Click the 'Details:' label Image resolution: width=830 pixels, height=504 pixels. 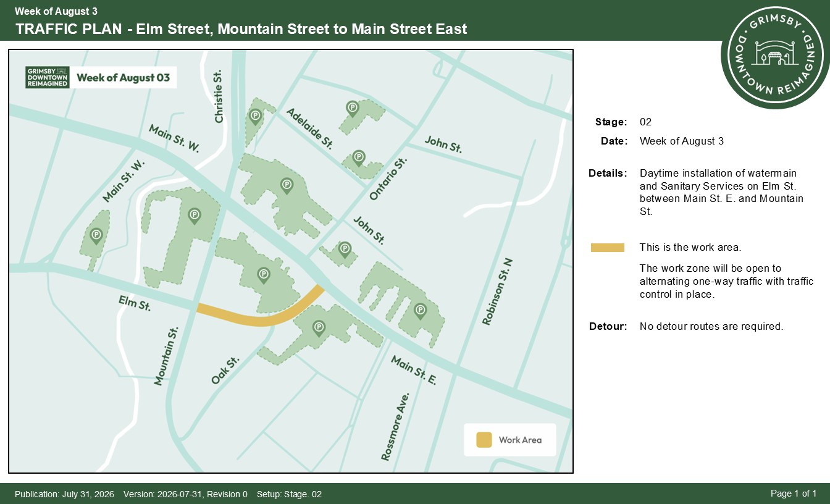608,173
